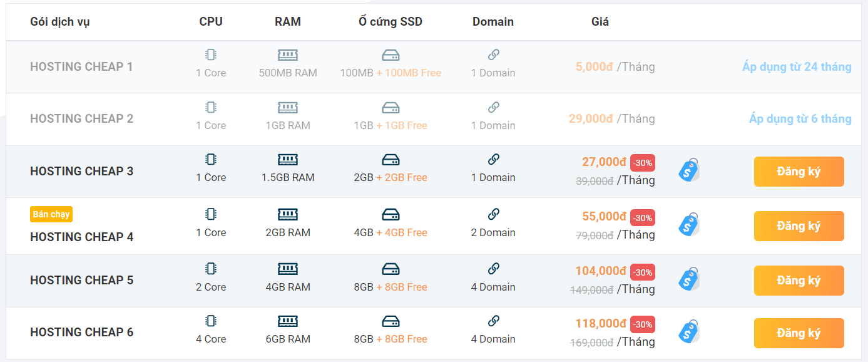Click the 'Bán chạy' badge
The width and height of the screenshot is (868, 362).
(51, 214)
